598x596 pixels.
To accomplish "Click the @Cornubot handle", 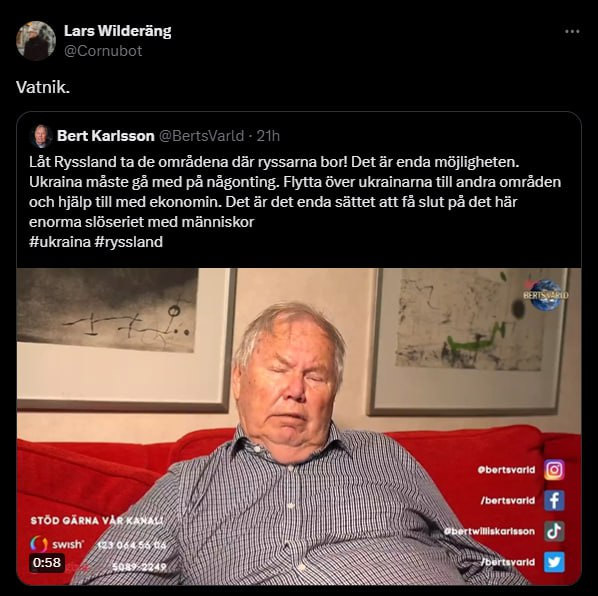I will 103,51.
